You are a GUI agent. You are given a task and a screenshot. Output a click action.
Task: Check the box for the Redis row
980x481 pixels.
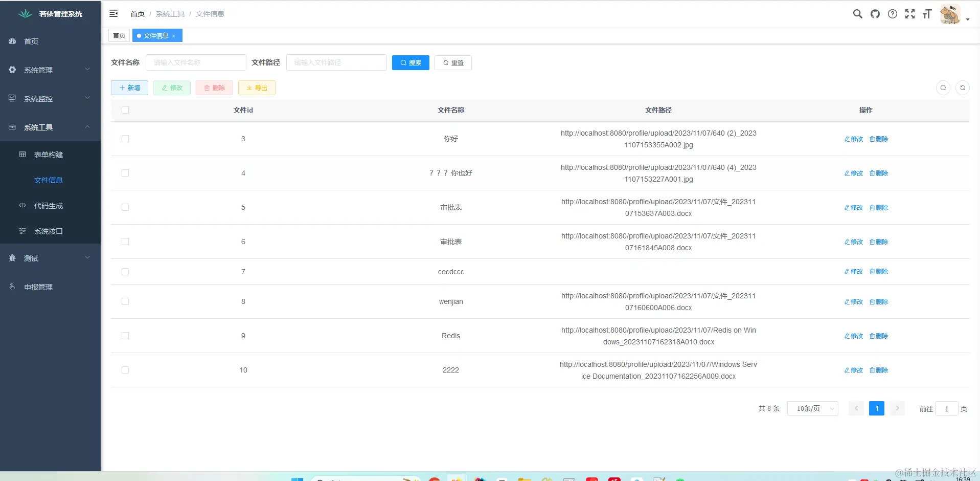point(125,336)
